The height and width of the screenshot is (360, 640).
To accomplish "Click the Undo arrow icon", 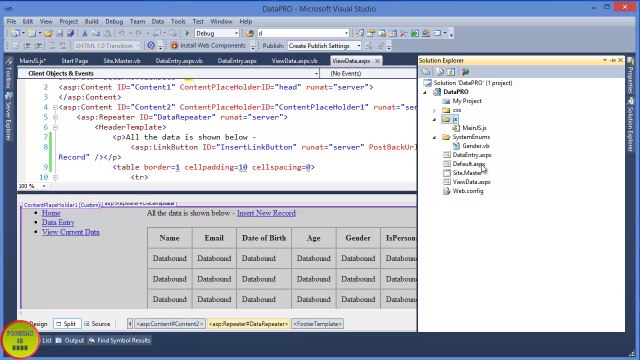I will click(x=121, y=33).
